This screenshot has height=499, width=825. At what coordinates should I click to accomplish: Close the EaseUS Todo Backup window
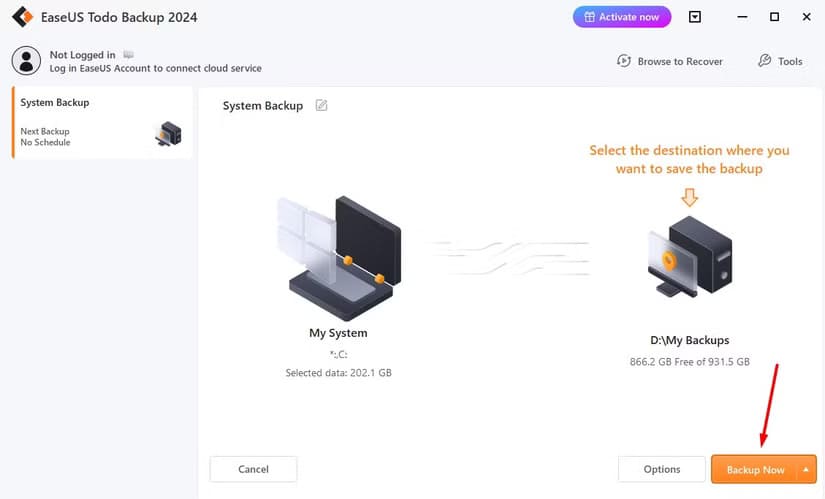point(806,17)
